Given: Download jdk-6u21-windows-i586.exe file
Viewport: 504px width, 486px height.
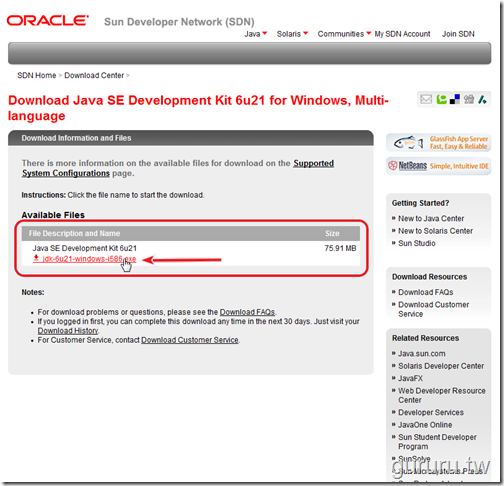Looking at the screenshot, I should [x=89, y=259].
